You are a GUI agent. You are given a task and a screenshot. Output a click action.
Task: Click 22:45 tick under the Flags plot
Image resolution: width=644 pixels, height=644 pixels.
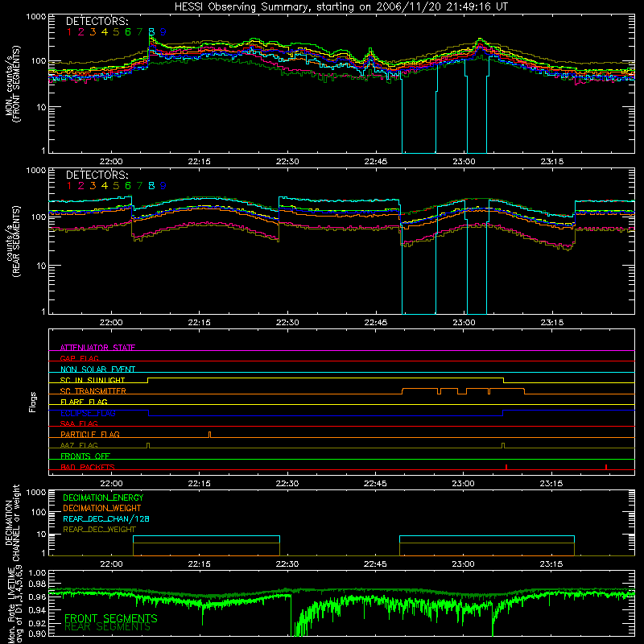pos(375,484)
